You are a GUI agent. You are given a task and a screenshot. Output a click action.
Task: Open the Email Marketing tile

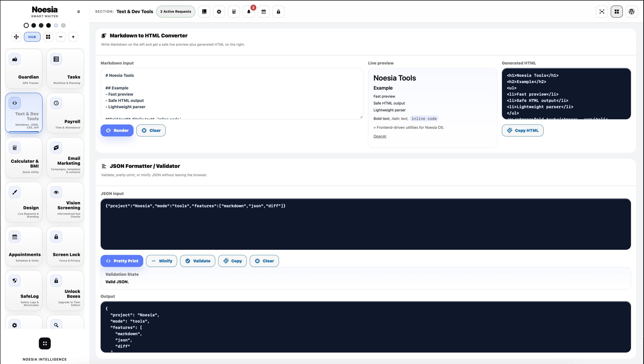[65, 158]
